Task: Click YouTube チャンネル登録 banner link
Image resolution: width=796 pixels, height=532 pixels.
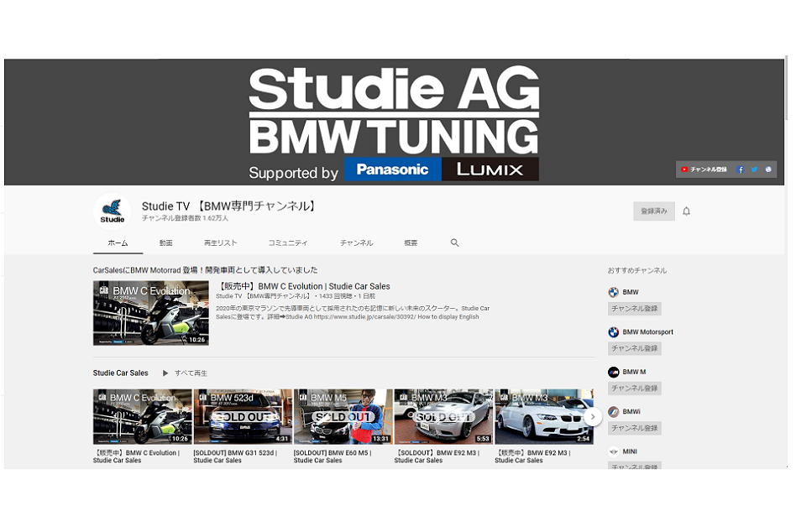Action: click(x=704, y=170)
